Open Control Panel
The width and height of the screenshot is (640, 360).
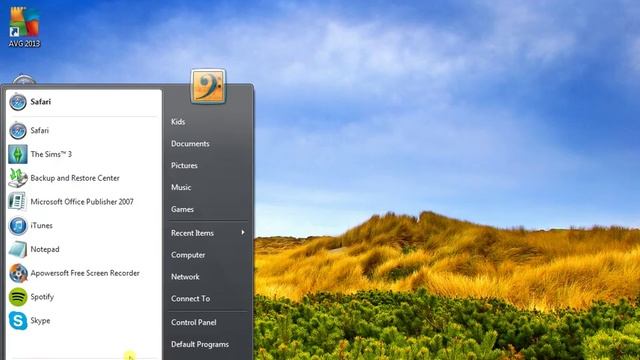coord(193,322)
